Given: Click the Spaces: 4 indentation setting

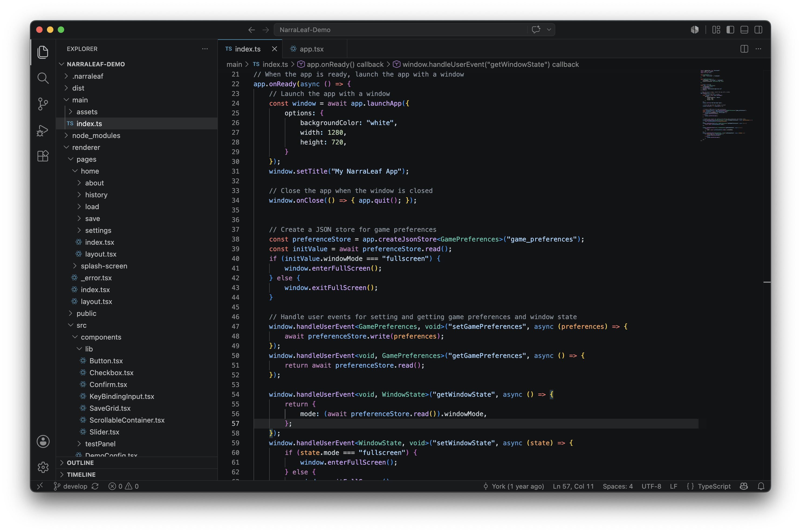Looking at the screenshot, I should 618,486.
